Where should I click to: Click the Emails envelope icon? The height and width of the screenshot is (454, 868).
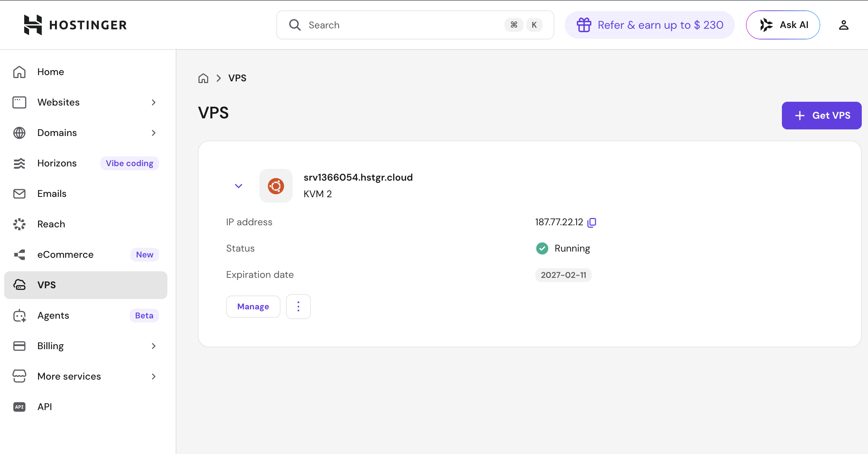[19, 194]
